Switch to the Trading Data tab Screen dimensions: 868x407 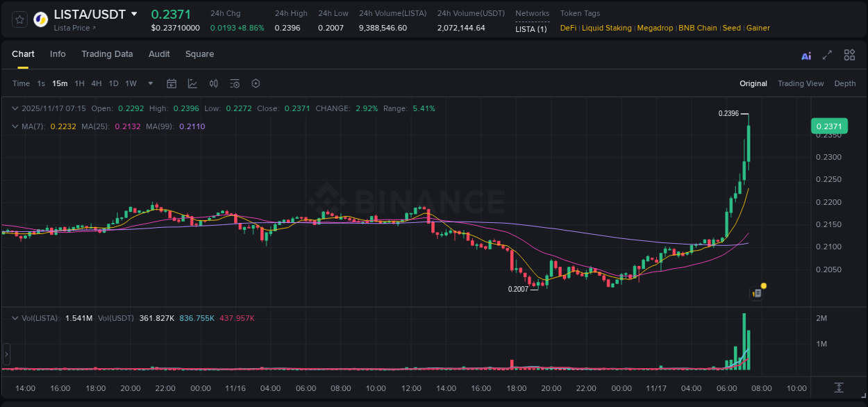click(x=108, y=54)
